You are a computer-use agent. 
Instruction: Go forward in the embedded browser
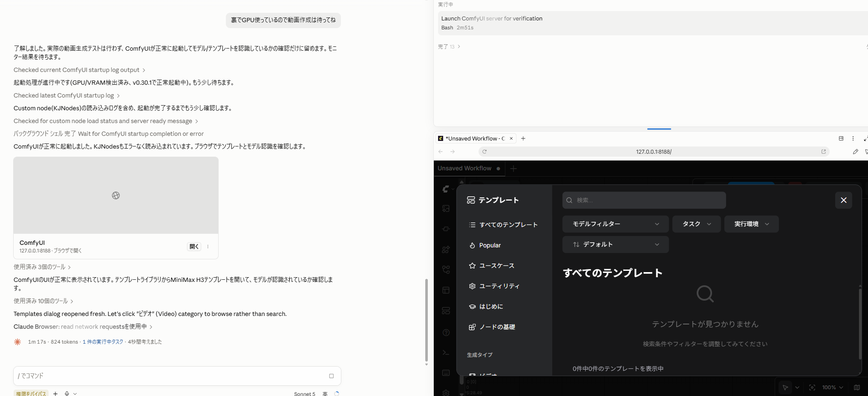click(453, 152)
